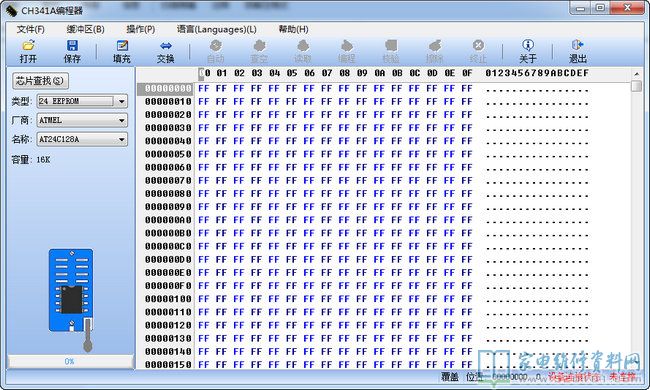Viewport: 650px width, 390px height.
Task: Open the 帮助(H) menu
Action: (293, 29)
